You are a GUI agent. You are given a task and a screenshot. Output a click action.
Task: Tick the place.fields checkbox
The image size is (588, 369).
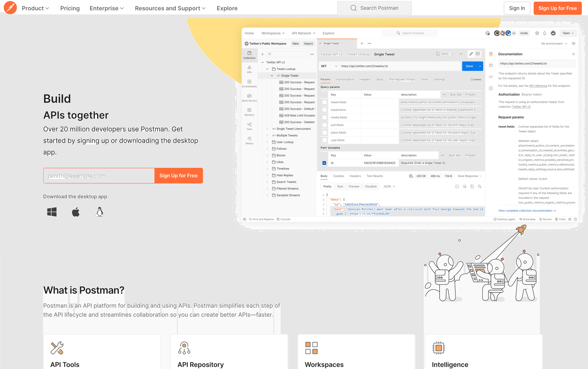coord(324,133)
